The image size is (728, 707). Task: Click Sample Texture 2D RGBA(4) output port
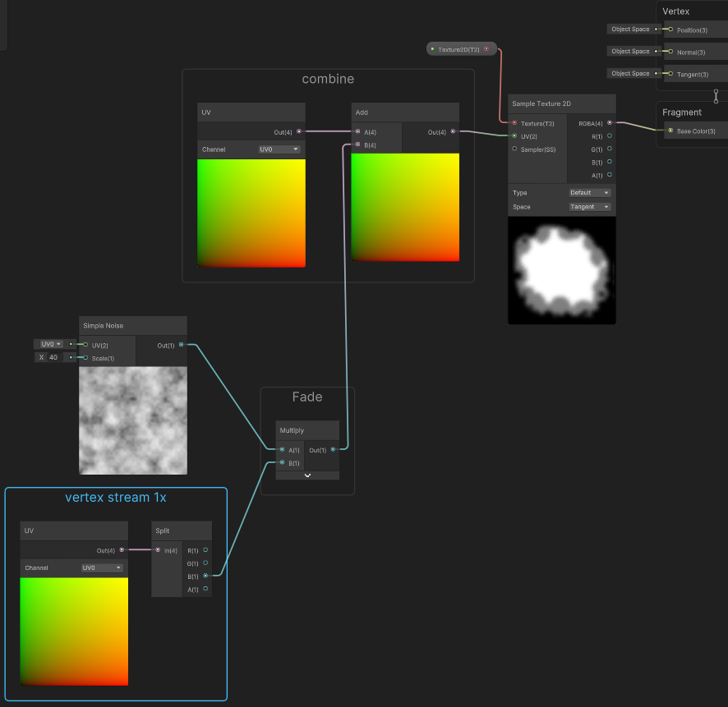[609, 123]
